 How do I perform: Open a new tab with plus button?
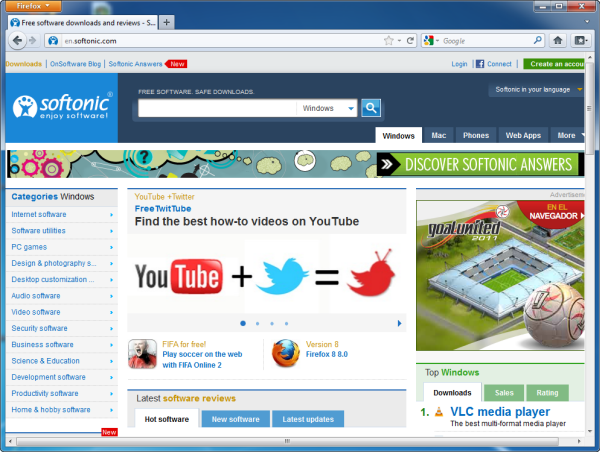pos(166,22)
